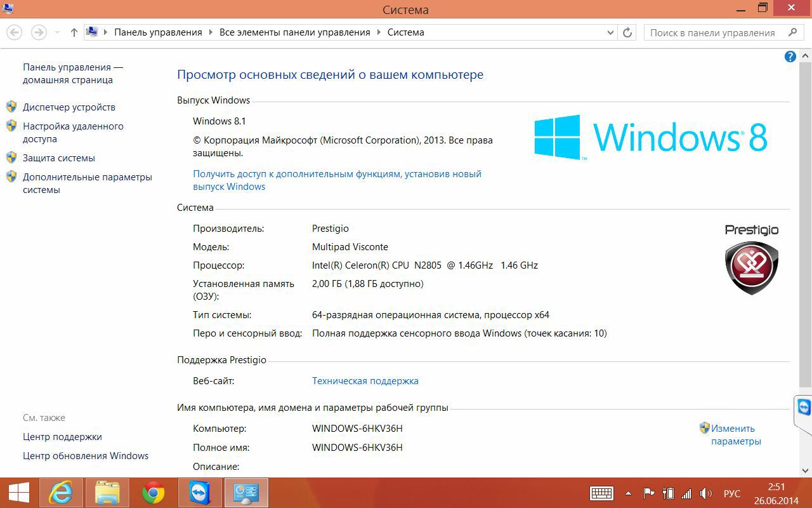The height and width of the screenshot is (508, 812).
Task: Click the scrollbar down arrow
Action: [806, 471]
